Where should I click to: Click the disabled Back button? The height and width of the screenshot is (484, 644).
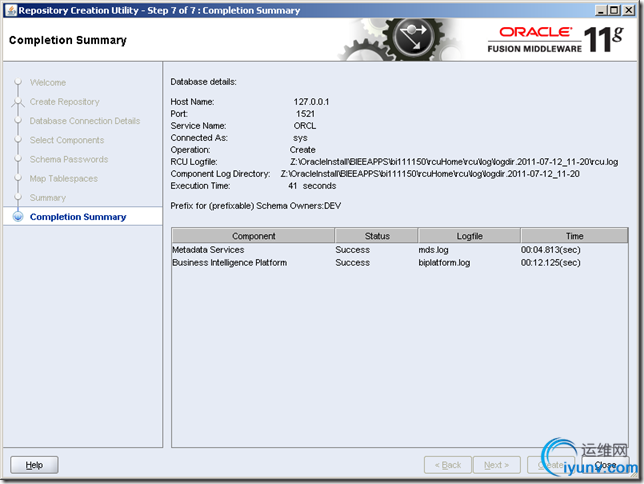(x=448, y=465)
